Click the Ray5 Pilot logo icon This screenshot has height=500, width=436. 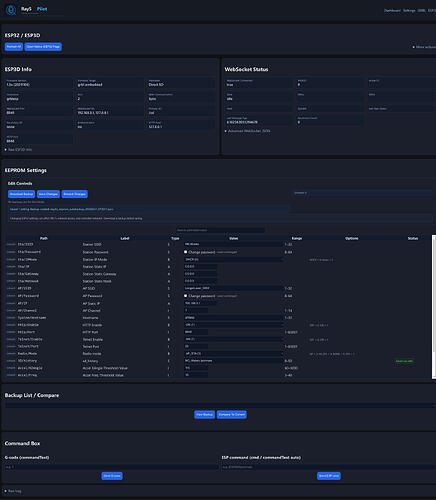coord(11,10)
